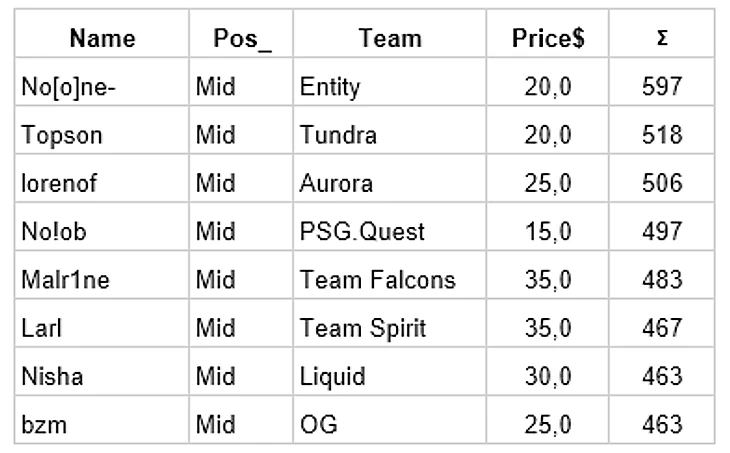Select the Team Falcons cell
The height and width of the screenshot is (453, 730).
[377, 280]
